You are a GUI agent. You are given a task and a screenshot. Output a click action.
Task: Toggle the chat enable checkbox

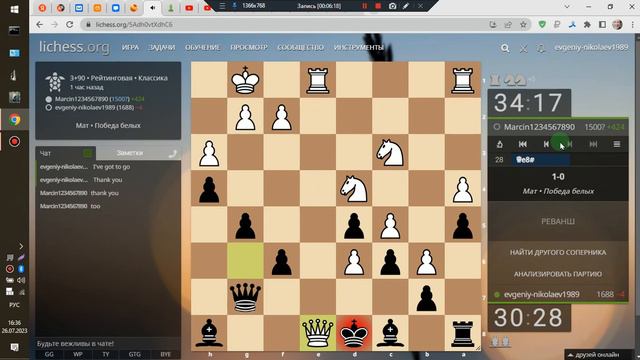click(87, 153)
